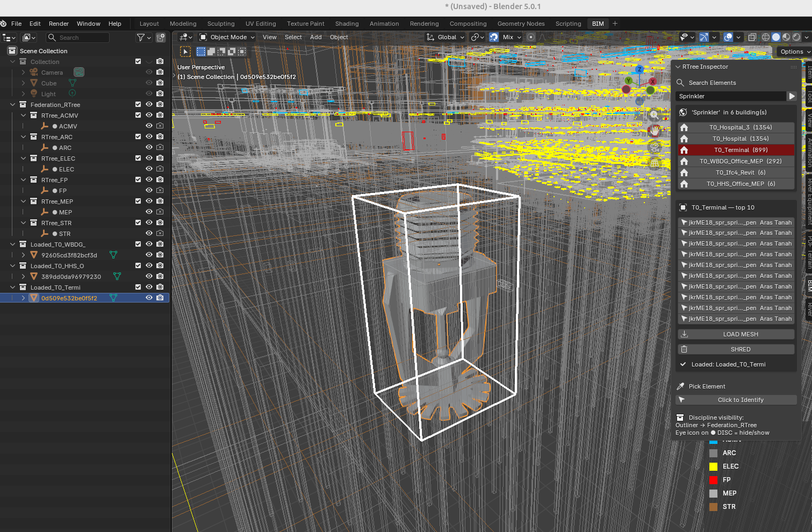
Task: Select building T0_Ifc4_Revit (6)
Action: pyautogui.click(x=736, y=172)
